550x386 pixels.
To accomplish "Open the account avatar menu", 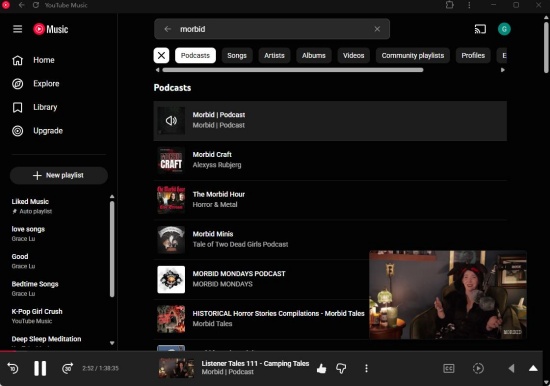I will click(504, 29).
